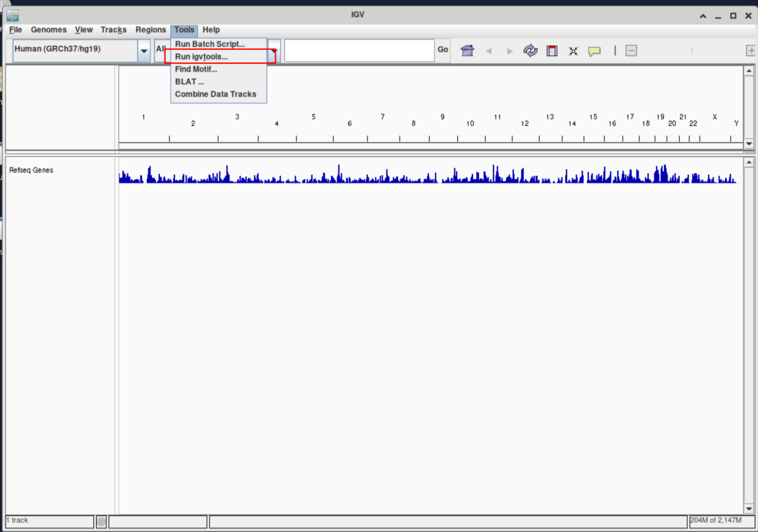This screenshot has width=758, height=532.
Task: Click the Home genome view icon
Action: click(x=467, y=51)
